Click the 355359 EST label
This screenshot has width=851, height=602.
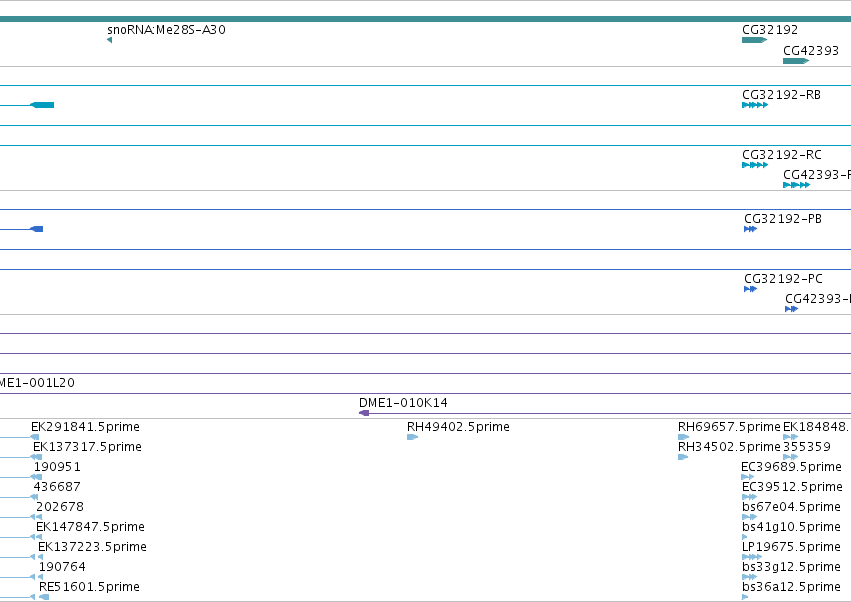click(x=806, y=447)
